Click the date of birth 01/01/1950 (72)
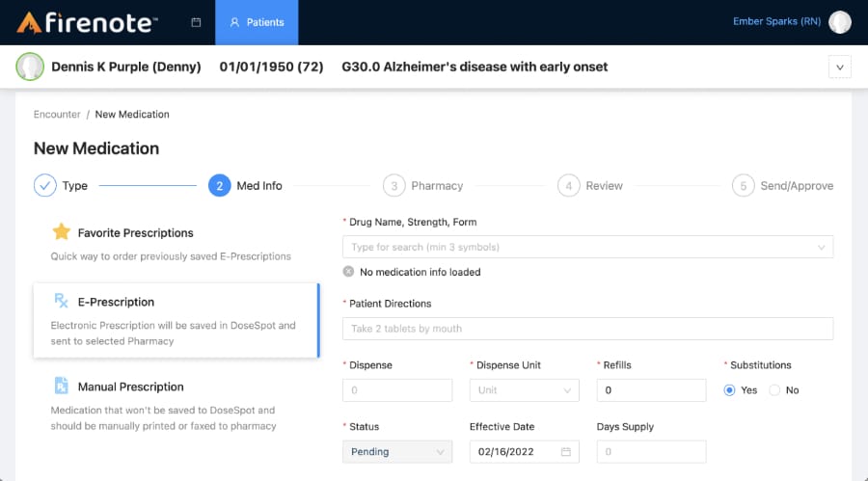 [x=271, y=67]
